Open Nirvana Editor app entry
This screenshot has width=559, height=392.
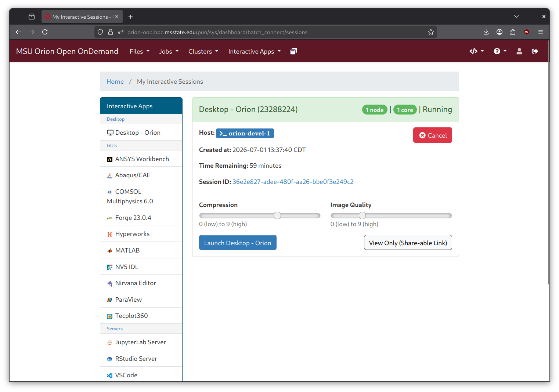(141, 283)
